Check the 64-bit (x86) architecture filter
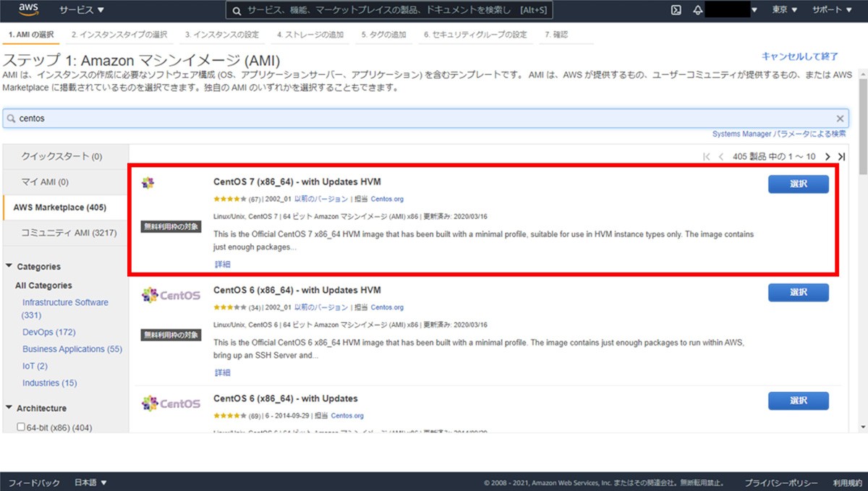Screen dimensions: 868x491 click(x=21, y=427)
